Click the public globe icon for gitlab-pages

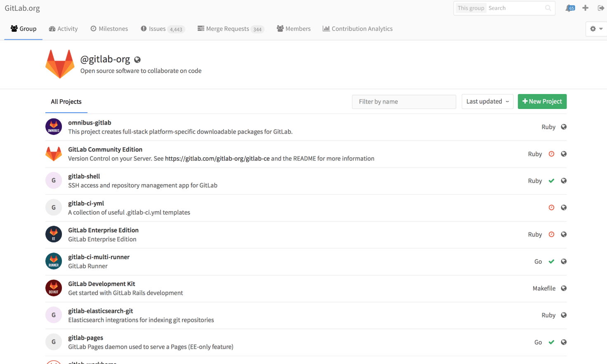point(564,342)
